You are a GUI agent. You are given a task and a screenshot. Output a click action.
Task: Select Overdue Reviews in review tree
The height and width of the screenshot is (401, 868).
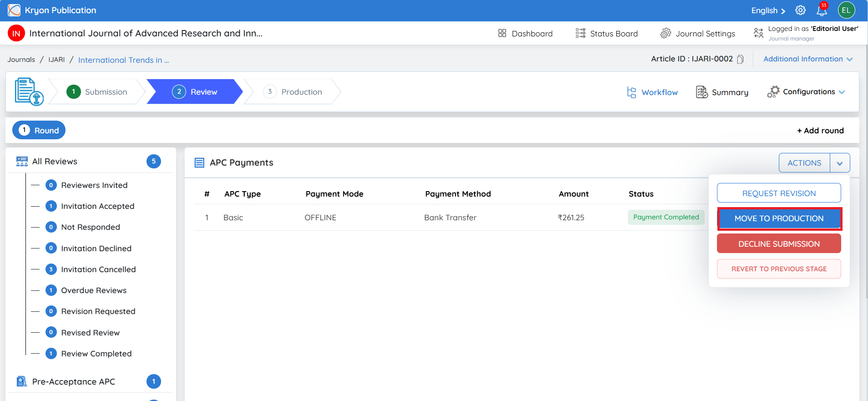point(94,290)
